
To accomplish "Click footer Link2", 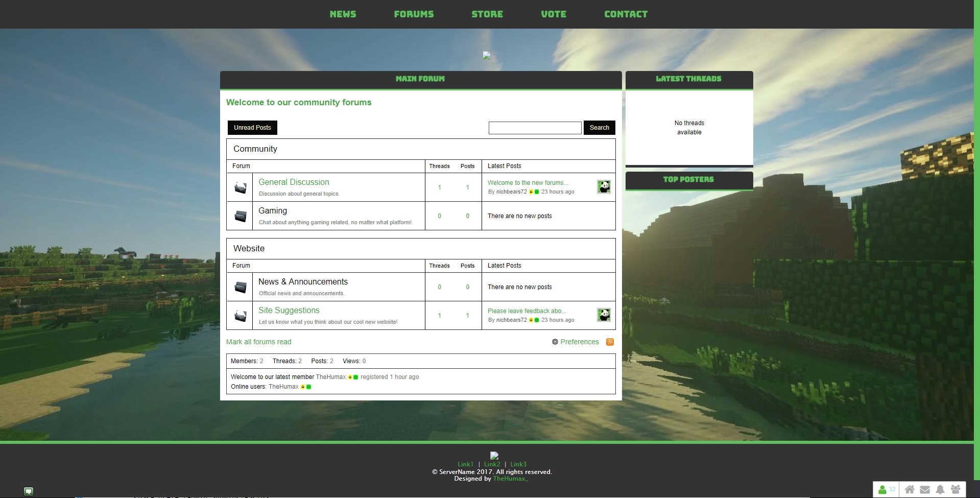I will coord(492,464).
